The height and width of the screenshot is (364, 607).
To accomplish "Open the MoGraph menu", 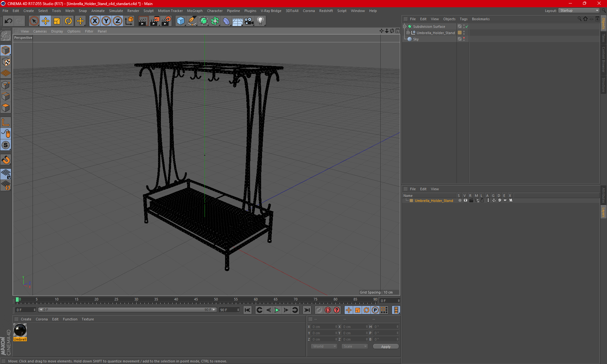I will click(194, 11).
